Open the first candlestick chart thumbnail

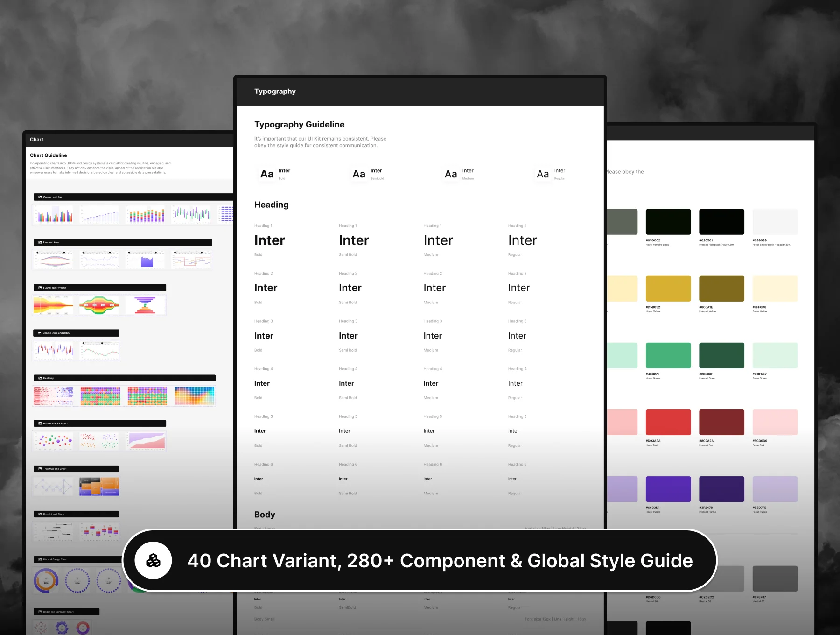point(54,350)
